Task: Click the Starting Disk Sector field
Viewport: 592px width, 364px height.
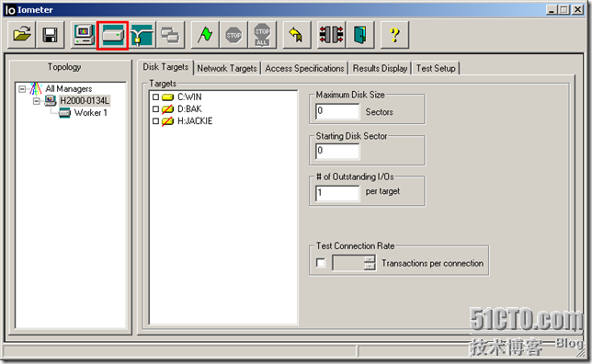Action: point(337,152)
